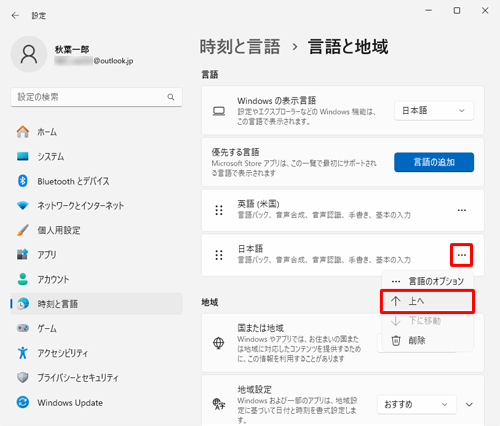Image resolution: width=500 pixels, height=426 pixels.
Task: Choose 下に移動 in the context menu
Action: pos(427,321)
